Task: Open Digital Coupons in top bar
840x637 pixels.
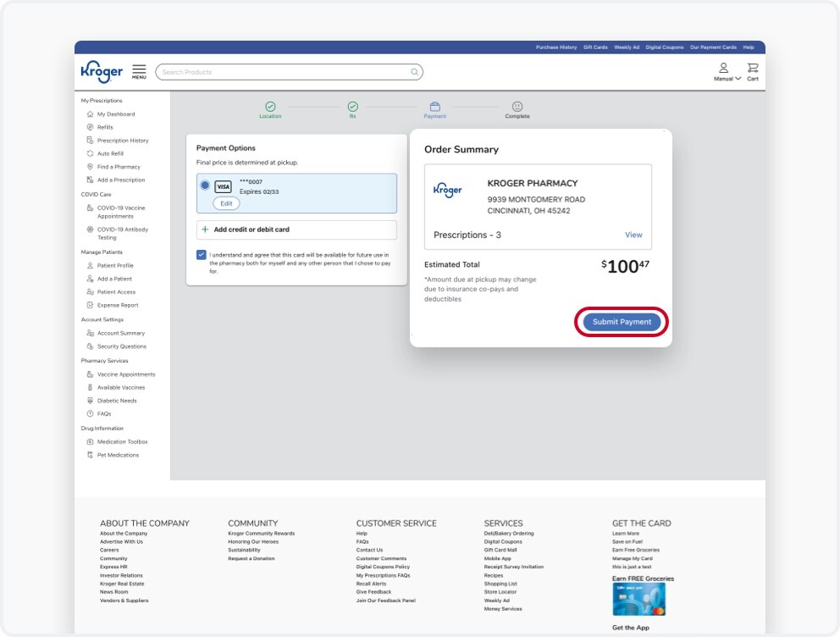Action: click(664, 47)
